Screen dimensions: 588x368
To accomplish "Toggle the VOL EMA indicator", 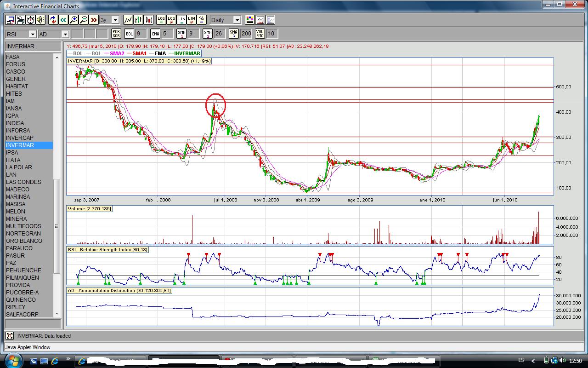I will point(260,34).
